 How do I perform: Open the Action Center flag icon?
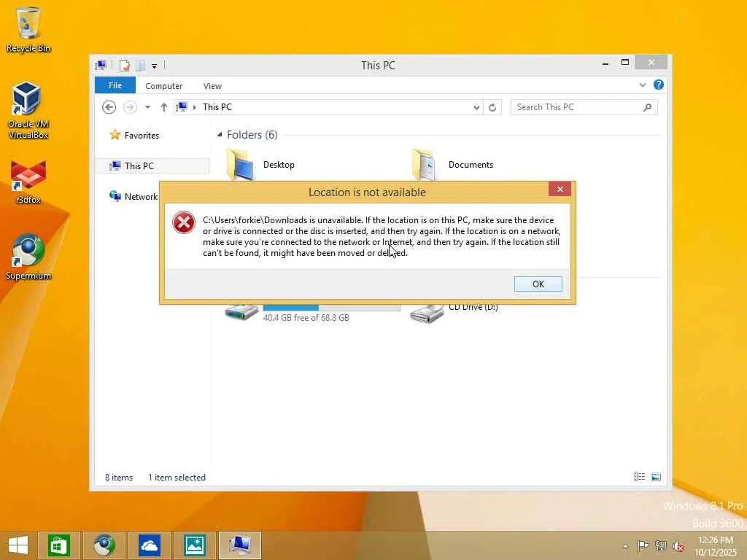pos(642,545)
